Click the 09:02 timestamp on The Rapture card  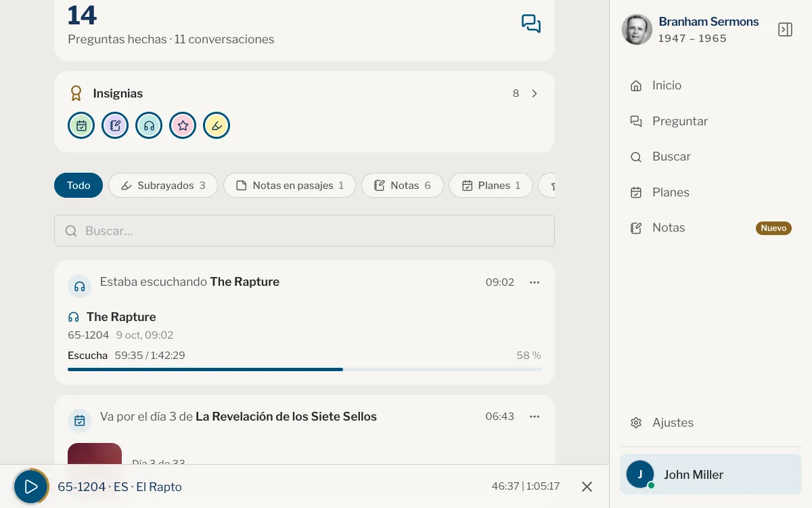click(x=500, y=282)
